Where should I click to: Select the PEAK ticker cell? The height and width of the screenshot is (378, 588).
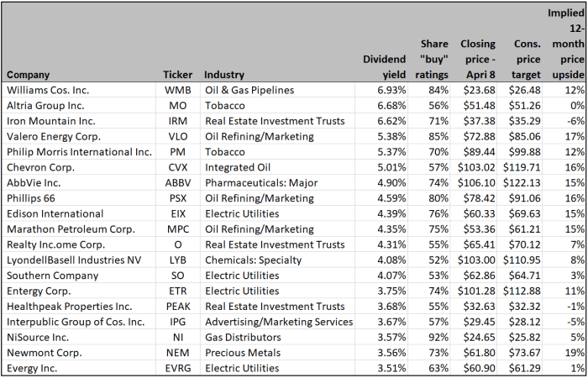tap(177, 307)
